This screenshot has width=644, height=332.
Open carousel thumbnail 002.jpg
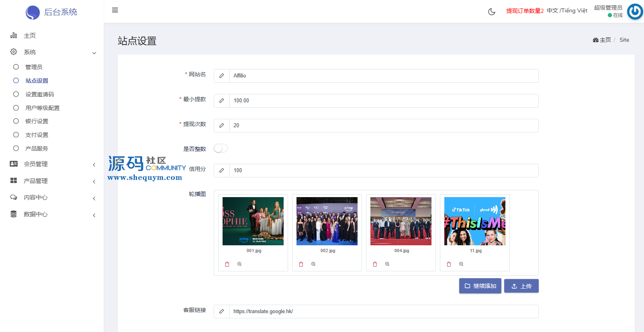(x=327, y=221)
